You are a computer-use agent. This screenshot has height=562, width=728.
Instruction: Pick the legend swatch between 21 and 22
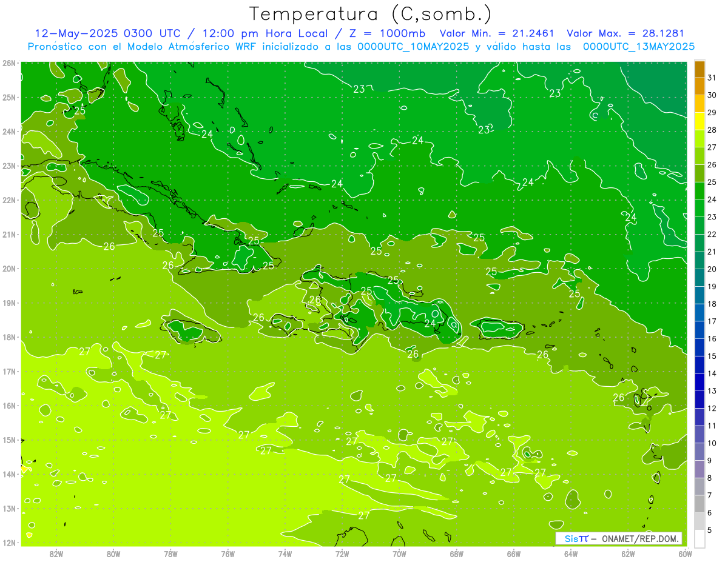click(699, 243)
